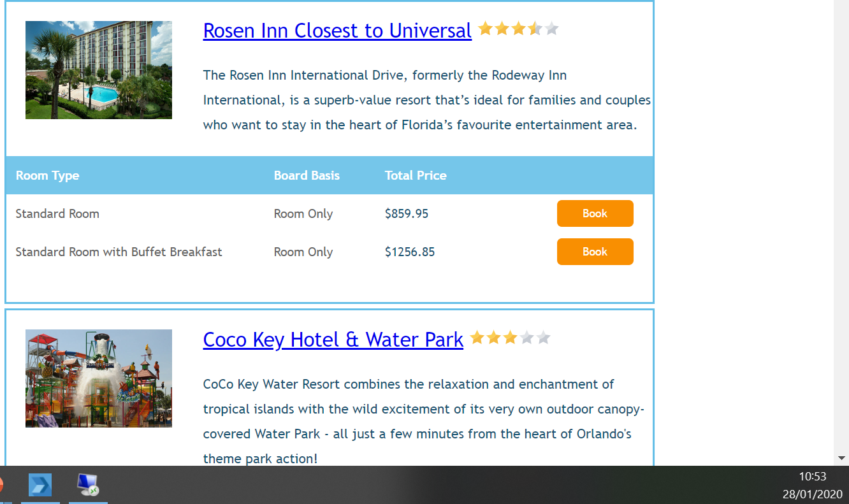Click the Rosen Inn hotel pool photo
This screenshot has width=849, height=504.
pos(99,70)
